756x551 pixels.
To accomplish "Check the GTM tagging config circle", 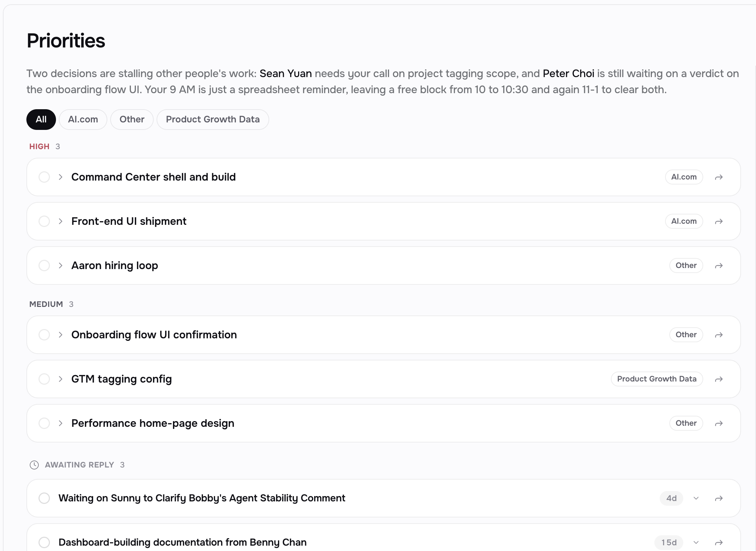I will [44, 379].
